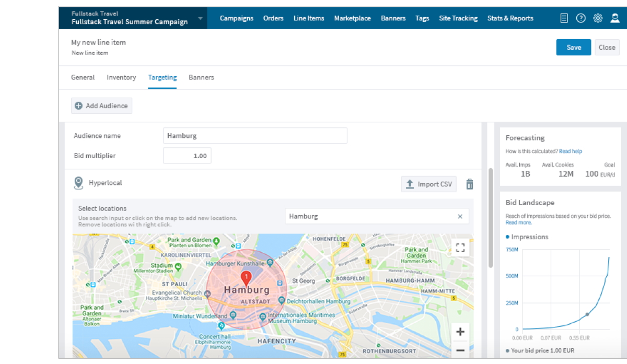Click the Miniatur Wunderland map marker

(x=233, y=315)
